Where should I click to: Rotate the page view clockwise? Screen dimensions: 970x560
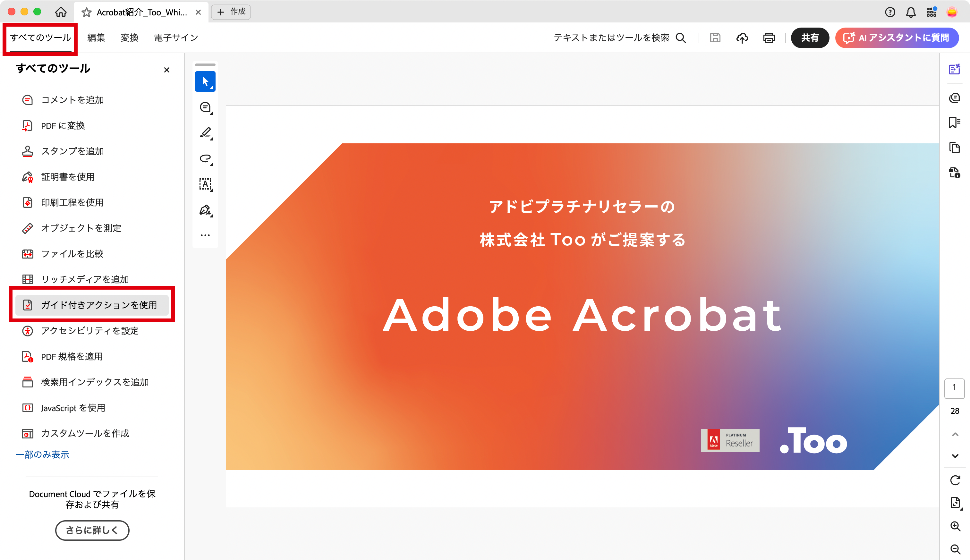(x=955, y=480)
